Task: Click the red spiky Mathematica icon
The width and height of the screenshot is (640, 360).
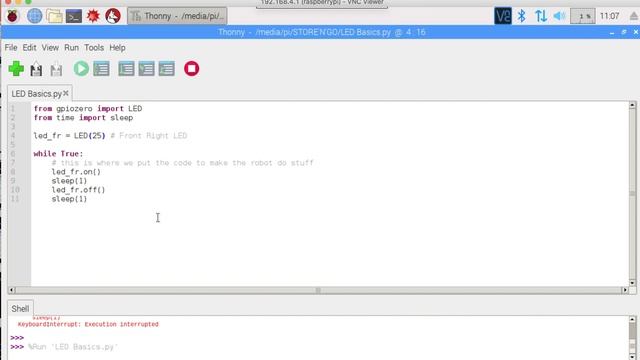Action: 93,16
